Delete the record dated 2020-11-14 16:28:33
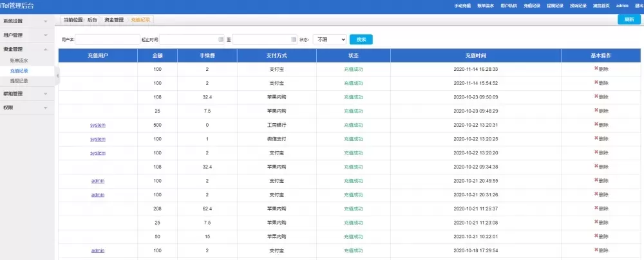The width and height of the screenshot is (644, 260). click(x=601, y=69)
